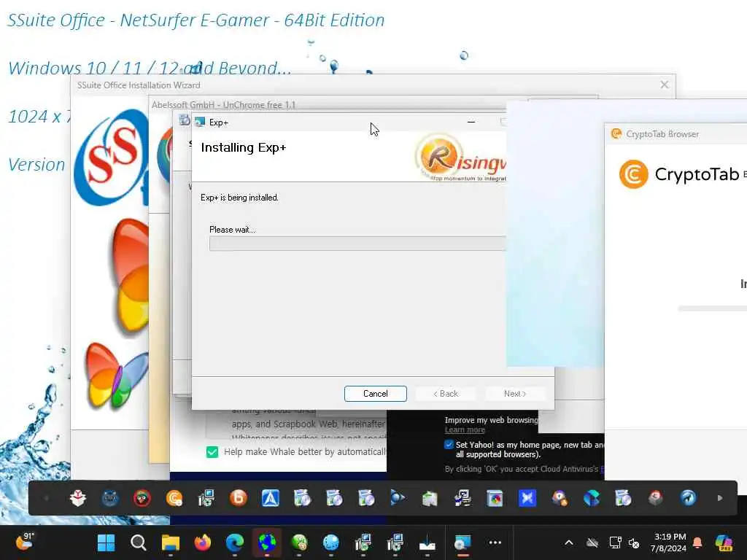Open the red-and-white box icon in dock
The image size is (747, 560).
coord(78,498)
